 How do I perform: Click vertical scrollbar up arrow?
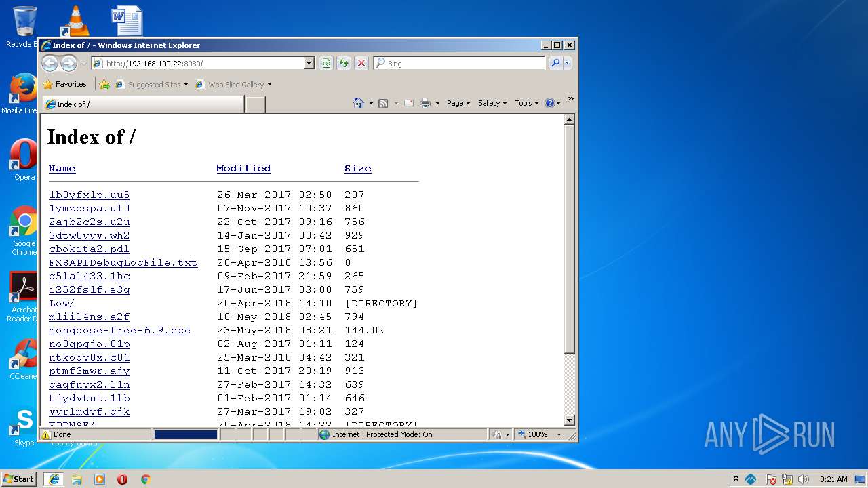(x=570, y=119)
